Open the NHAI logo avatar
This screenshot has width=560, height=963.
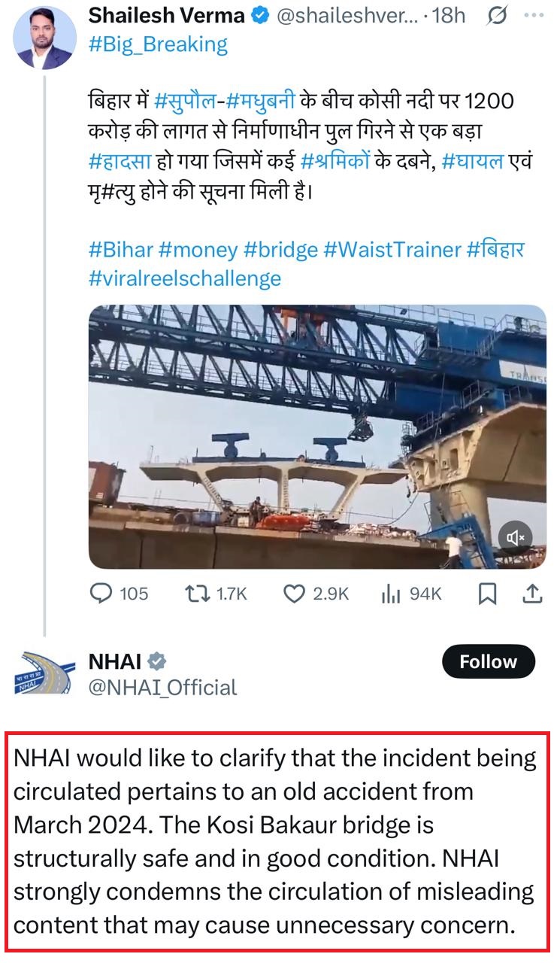pyautogui.click(x=44, y=672)
